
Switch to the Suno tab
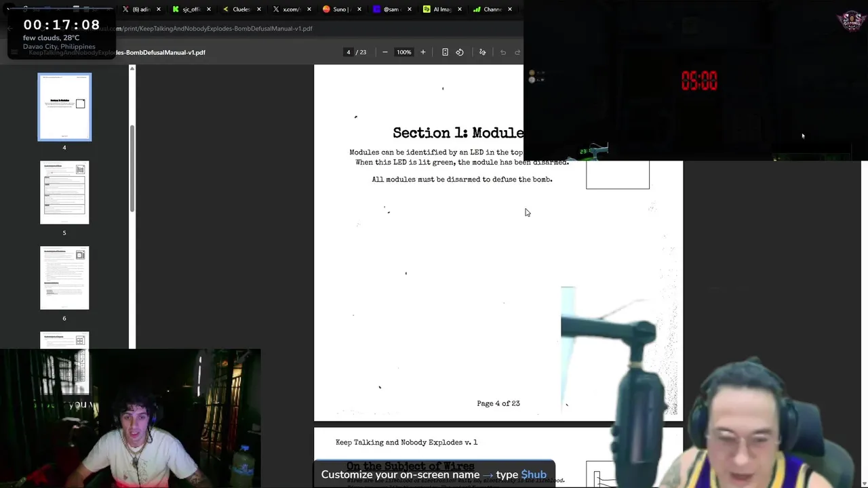337,9
